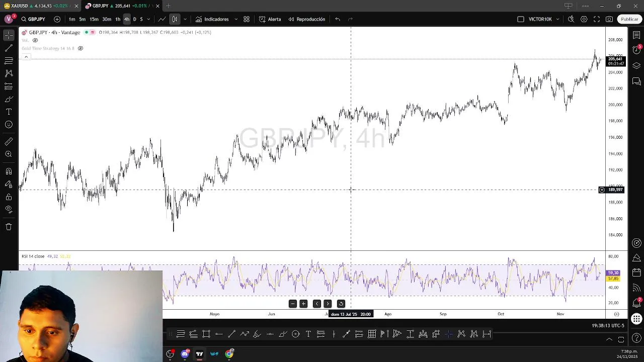Select the trend line tool in left sidebar

point(9,48)
